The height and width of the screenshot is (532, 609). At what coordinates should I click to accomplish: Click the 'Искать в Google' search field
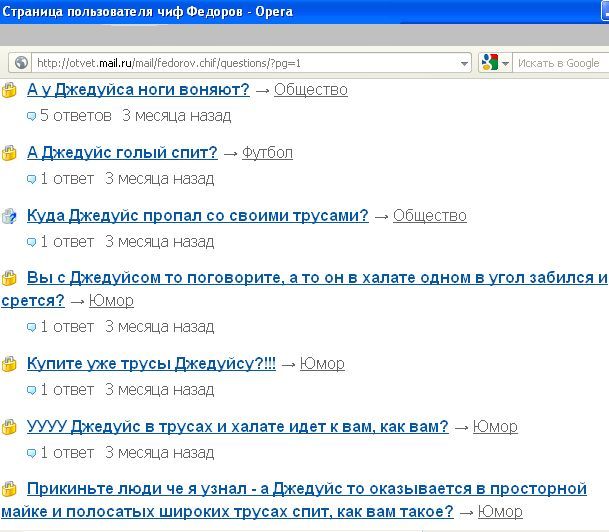pos(557,63)
